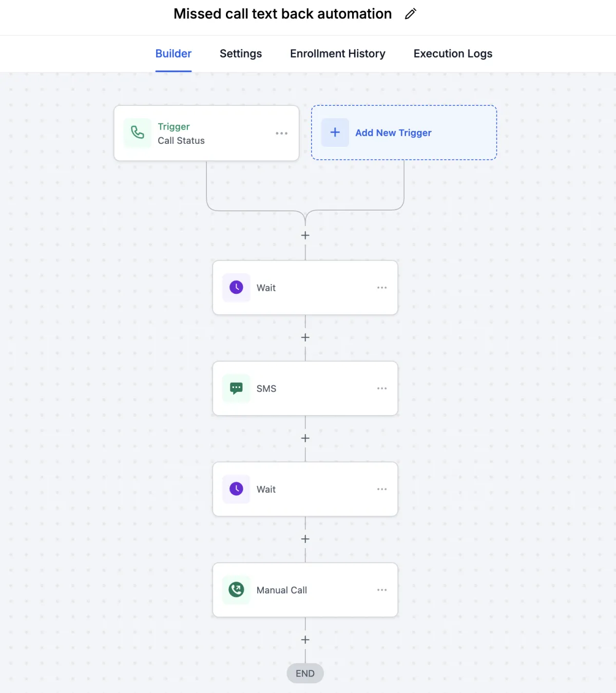The width and height of the screenshot is (616, 693).
Task: Click the plus icon in Add New Trigger
Action: tap(335, 133)
